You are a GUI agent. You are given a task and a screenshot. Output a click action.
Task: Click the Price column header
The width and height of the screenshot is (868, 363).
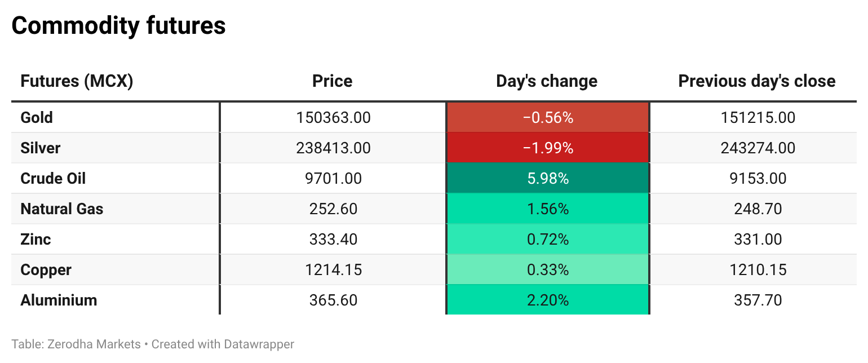tap(332, 81)
